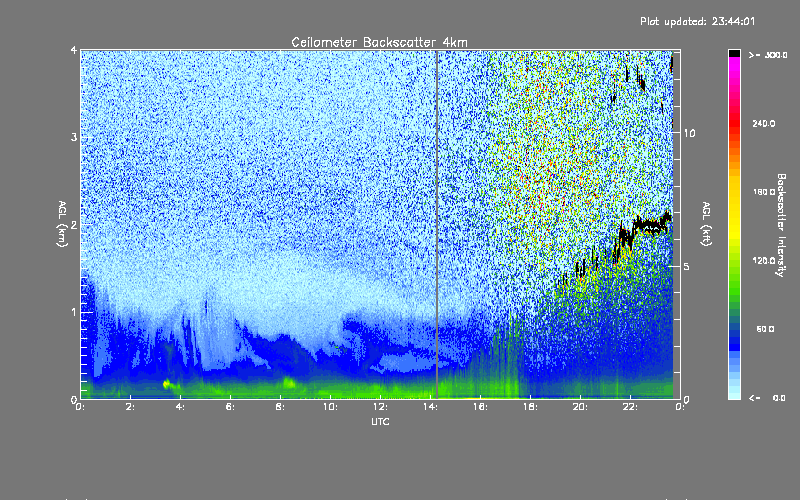Click the 'Plot updated: 23:44:01' timestamp
This screenshot has height=500, width=800.
pyautogui.click(x=697, y=21)
